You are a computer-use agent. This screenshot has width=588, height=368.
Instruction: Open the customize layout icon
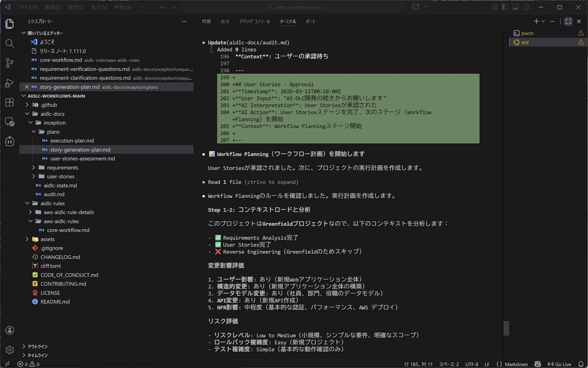click(x=494, y=7)
